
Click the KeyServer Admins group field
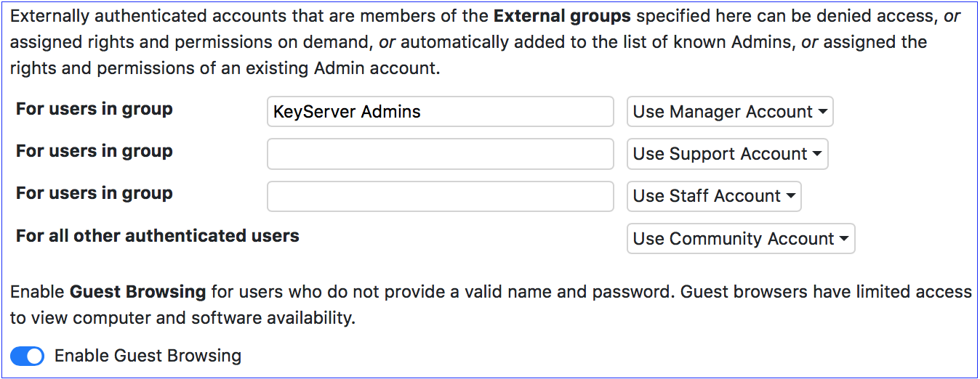tap(441, 112)
